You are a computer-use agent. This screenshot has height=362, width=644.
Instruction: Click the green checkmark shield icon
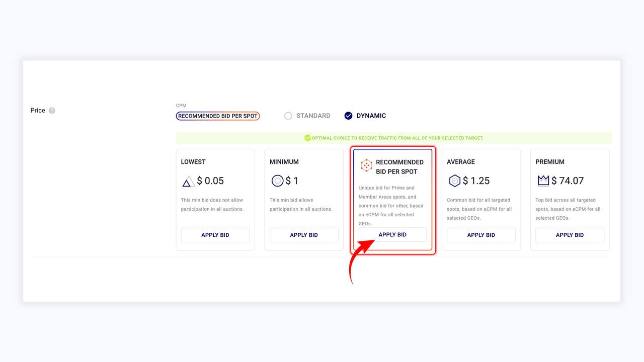point(307,138)
